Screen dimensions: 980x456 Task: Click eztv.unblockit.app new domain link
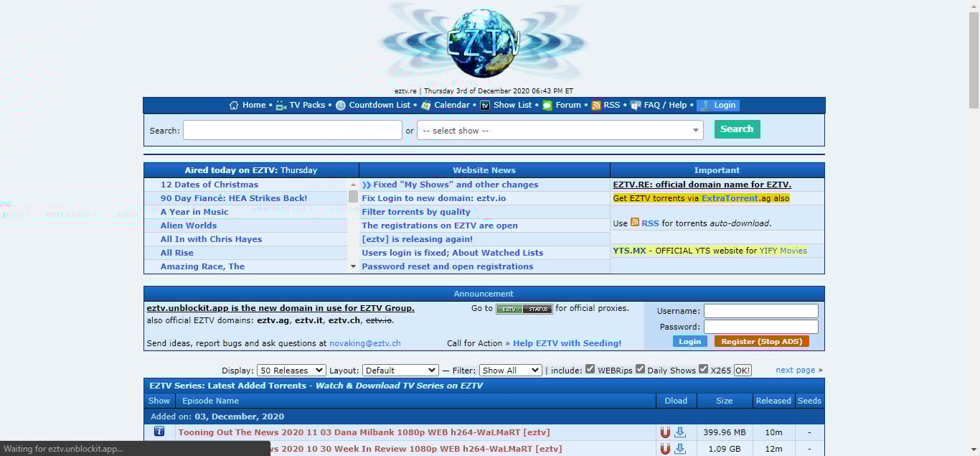[281, 308]
